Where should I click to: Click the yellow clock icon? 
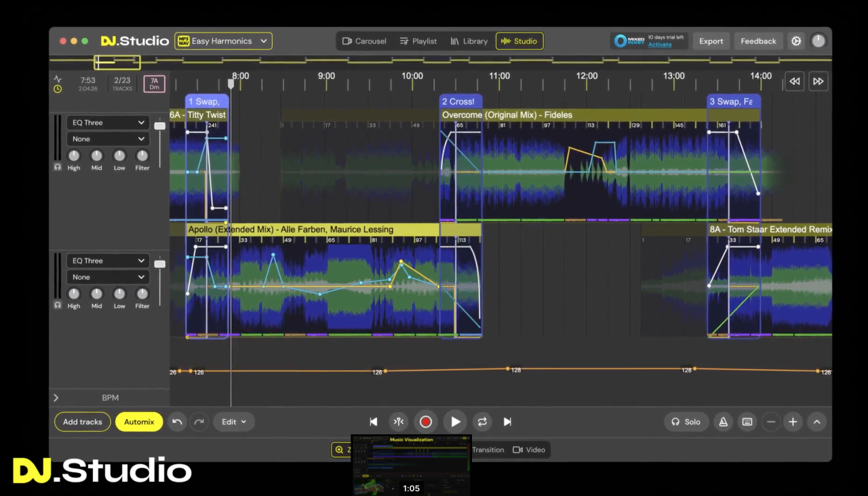[58, 89]
